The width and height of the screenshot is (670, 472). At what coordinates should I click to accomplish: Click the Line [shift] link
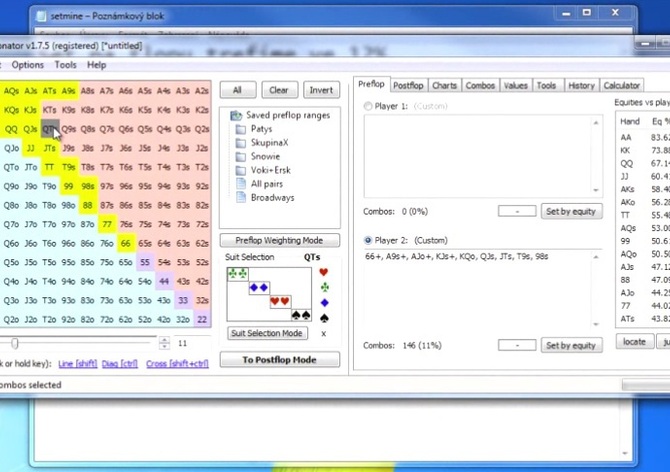click(x=78, y=364)
